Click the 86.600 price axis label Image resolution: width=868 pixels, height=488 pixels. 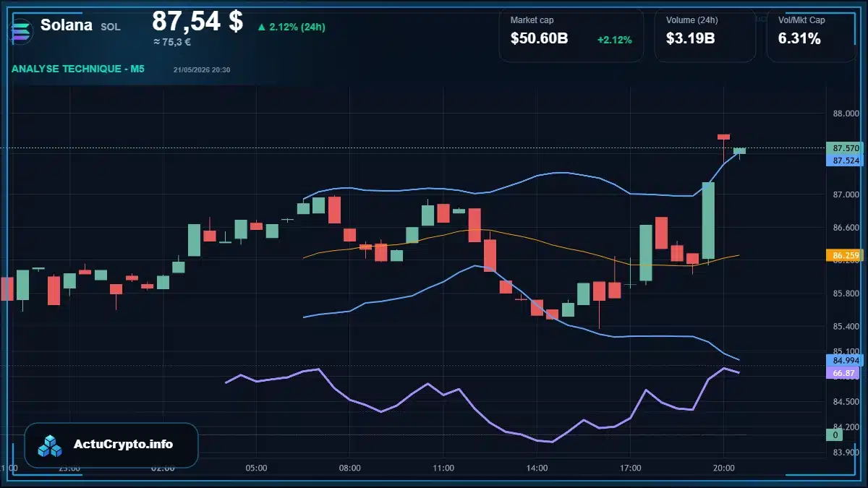click(x=846, y=228)
